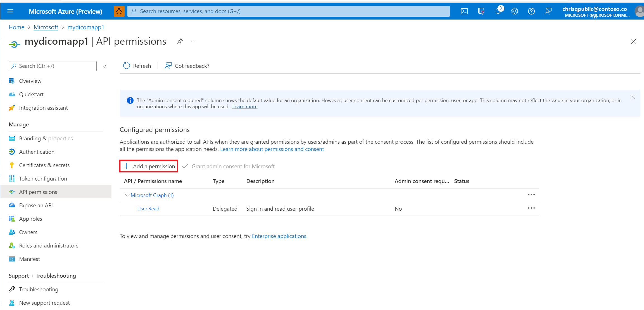Open the portal hamburger menu
Viewport: 644px width, 310px height.
pyautogui.click(x=10, y=11)
